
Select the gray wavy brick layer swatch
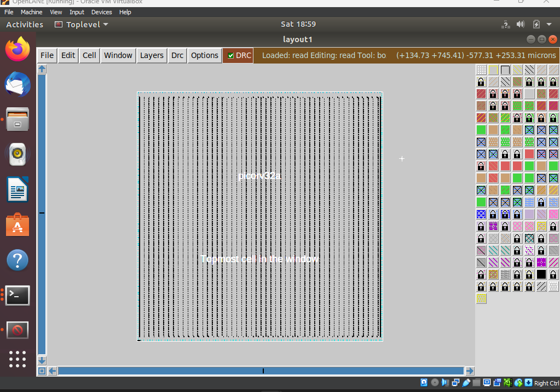pyautogui.click(x=505, y=274)
